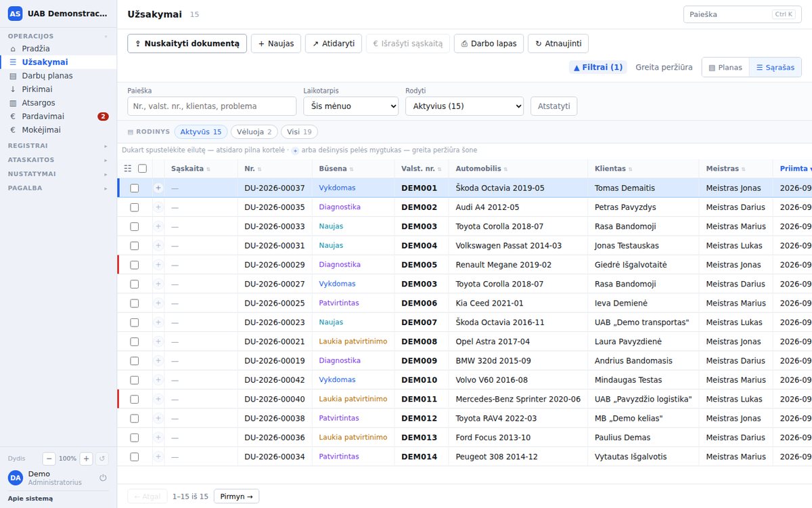Tick the select-all checkbox in table header
The image size is (812, 508).
[142, 169]
